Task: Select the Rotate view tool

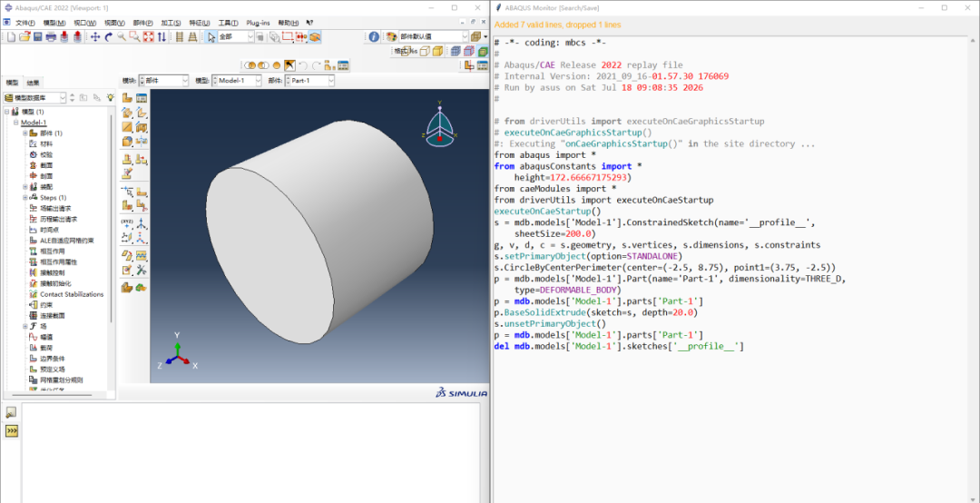Action: 108,37
